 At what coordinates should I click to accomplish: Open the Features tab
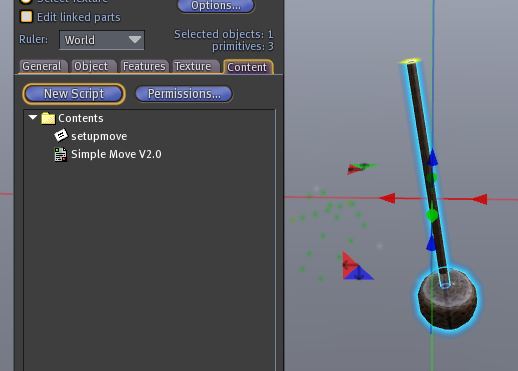click(x=144, y=66)
